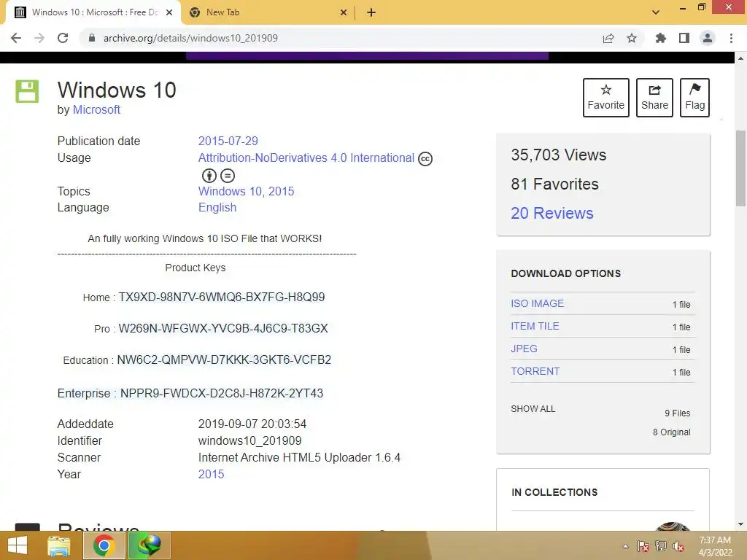
Task: Click the 2015 topic link
Action: pyautogui.click(x=281, y=192)
